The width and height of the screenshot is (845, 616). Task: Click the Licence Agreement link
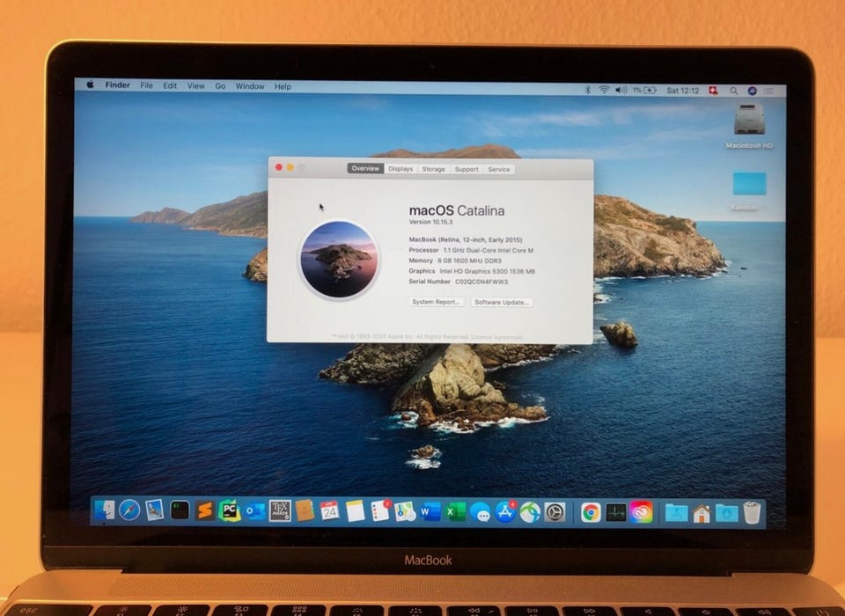(496, 337)
